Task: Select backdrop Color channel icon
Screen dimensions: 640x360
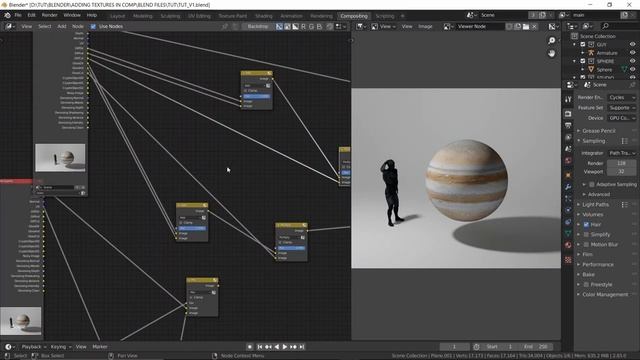Action: [287, 26]
